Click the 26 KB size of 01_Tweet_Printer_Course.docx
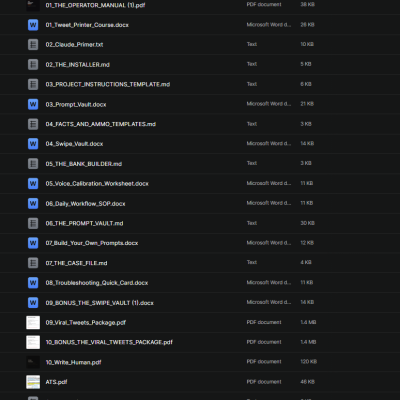This screenshot has width=400, height=400. [307, 25]
